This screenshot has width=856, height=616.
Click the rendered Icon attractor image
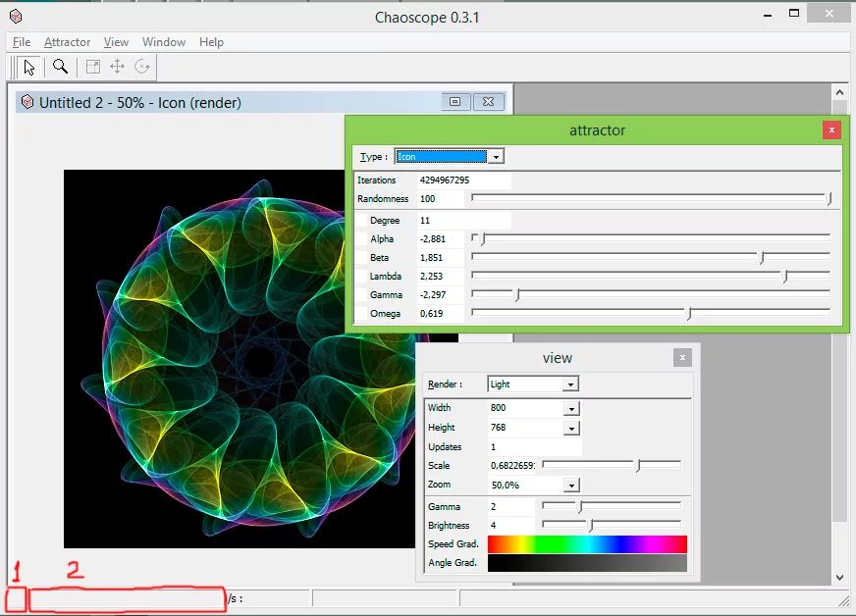click(x=240, y=358)
